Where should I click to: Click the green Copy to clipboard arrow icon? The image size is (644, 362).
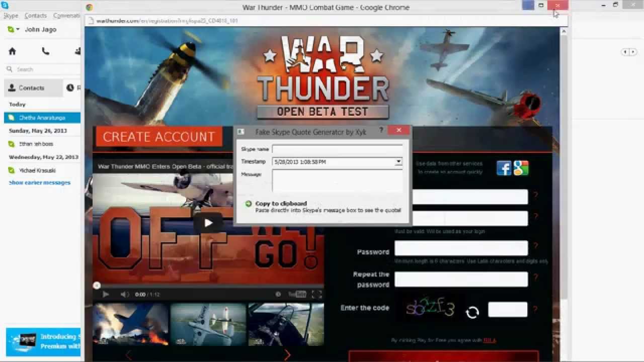[x=249, y=204]
